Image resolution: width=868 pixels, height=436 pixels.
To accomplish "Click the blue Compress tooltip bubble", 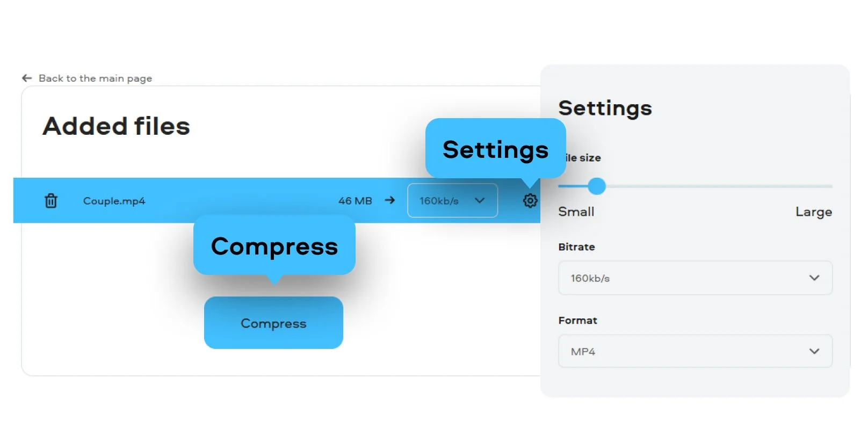I will click(x=274, y=246).
